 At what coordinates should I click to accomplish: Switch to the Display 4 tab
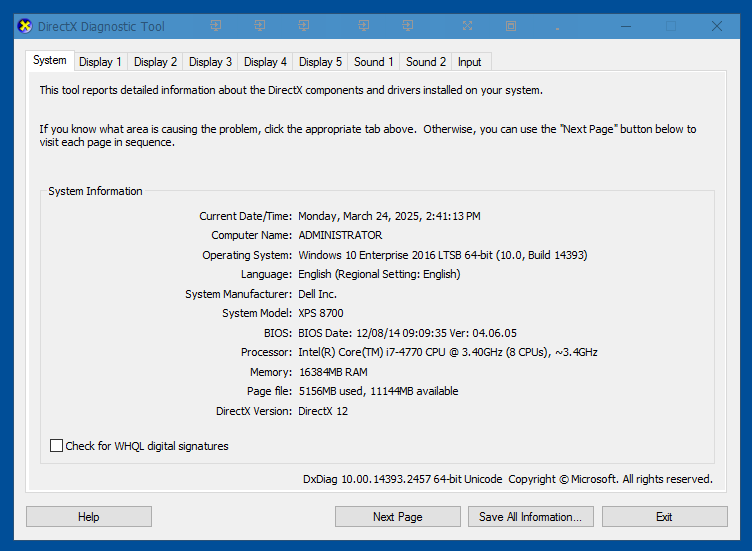pyautogui.click(x=265, y=62)
